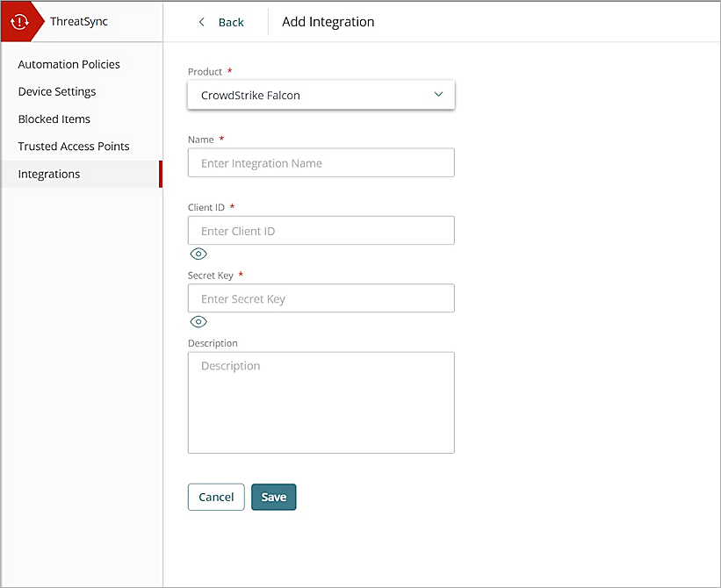Go to Device Settings page

point(57,91)
